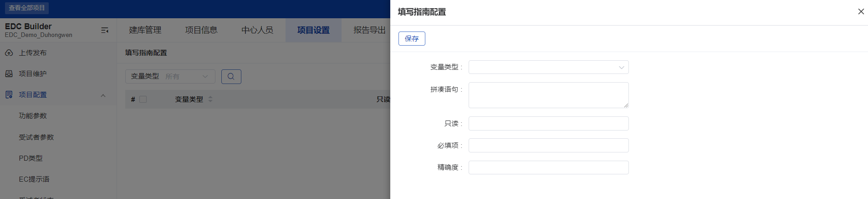Image resolution: width=868 pixels, height=199 pixels.
Task: Click the sidebar collapse menu icon
Action: pyautogui.click(x=105, y=30)
